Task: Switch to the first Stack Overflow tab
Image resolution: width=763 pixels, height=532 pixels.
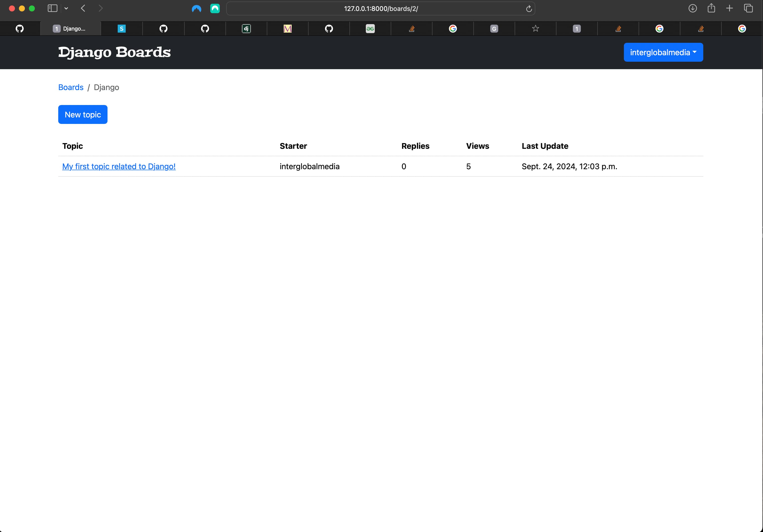Action: click(x=411, y=29)
